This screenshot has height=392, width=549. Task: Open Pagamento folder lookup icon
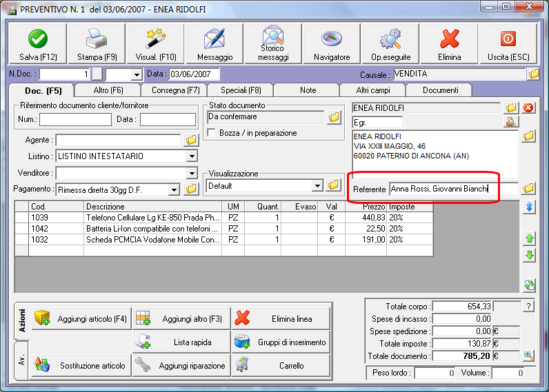click(x=191, y=189)
